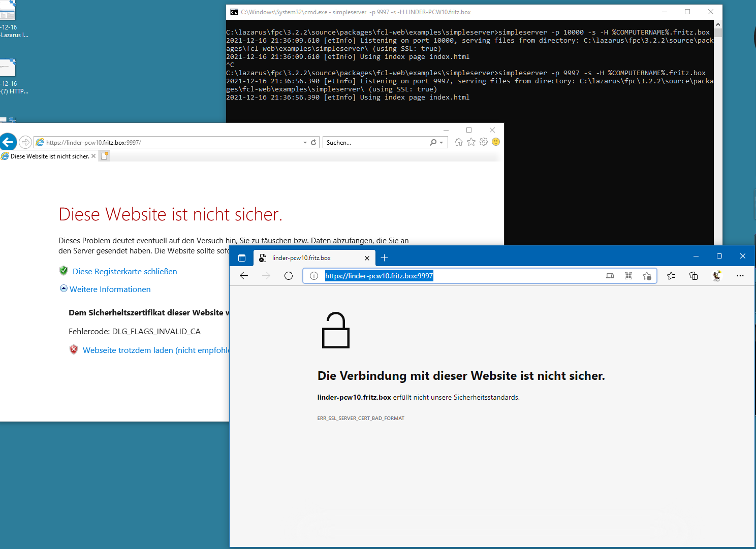This screenshot has width=756, height=549.
Task: Open a new tab in Edge
Action: (x=385, y=258)
